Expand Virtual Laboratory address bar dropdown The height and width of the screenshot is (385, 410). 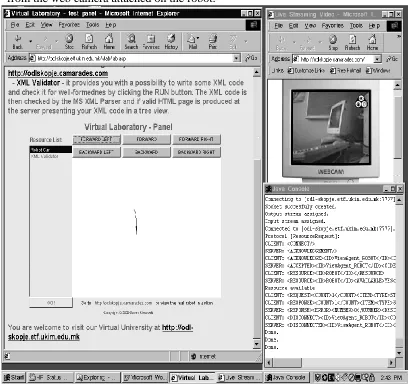pos(237,58)
